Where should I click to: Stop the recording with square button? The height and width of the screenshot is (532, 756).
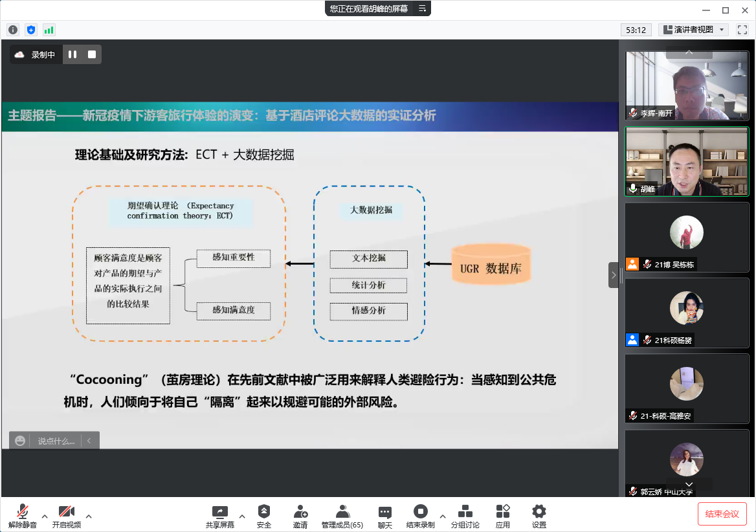[x=92, y=55]
